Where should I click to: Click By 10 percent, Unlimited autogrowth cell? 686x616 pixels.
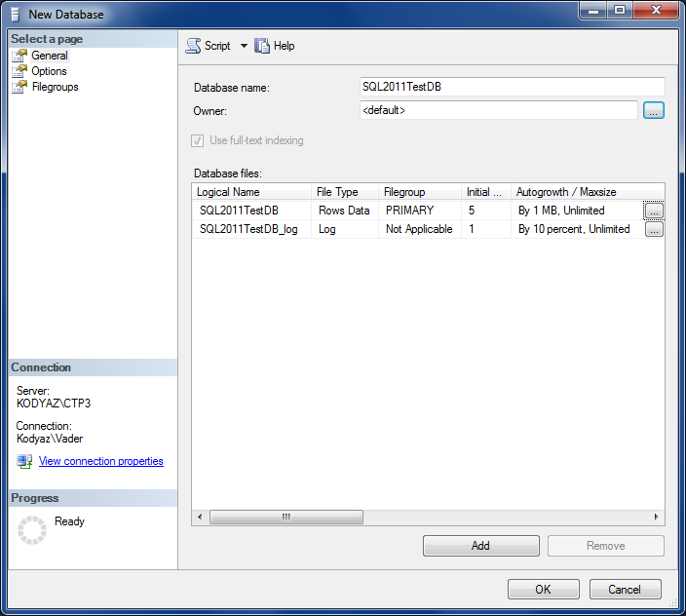point(578,229)
